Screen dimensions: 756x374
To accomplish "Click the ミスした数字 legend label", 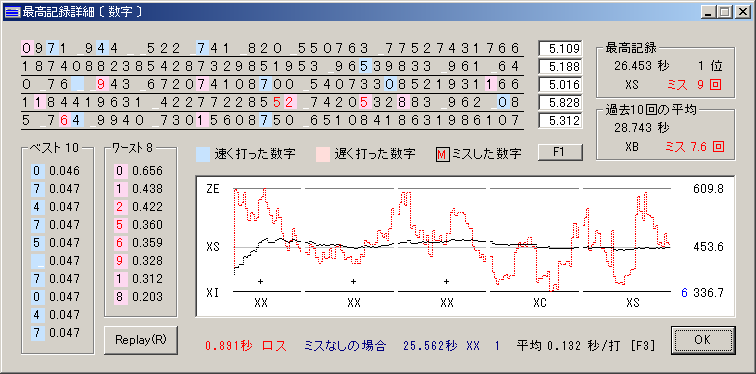I will (487, 154).
